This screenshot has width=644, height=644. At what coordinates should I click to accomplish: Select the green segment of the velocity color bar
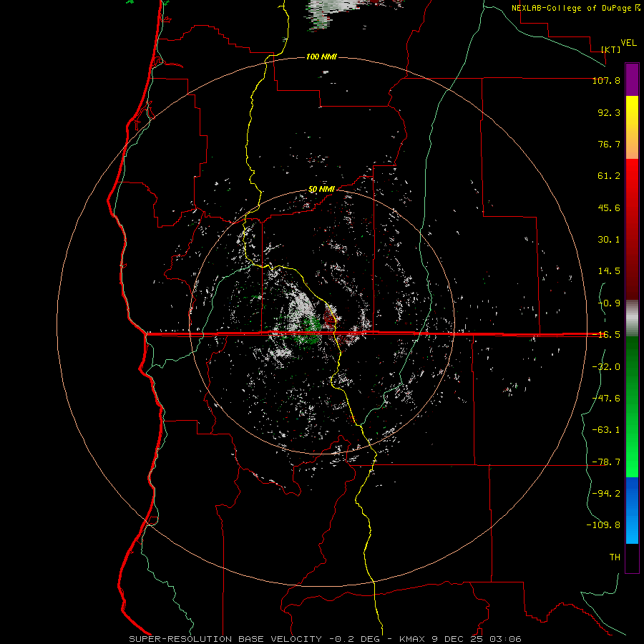tap(632, 406)
